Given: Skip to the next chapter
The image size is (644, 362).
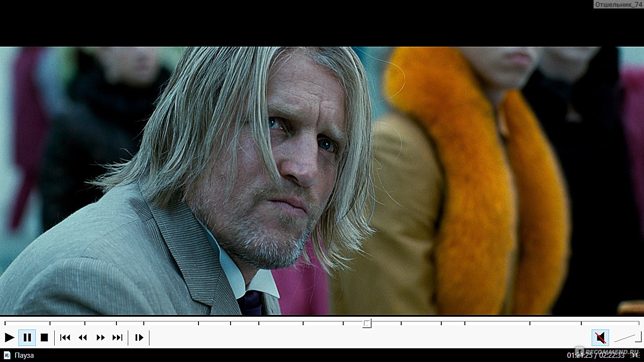Looking at the screenshot, I should [117, 337].
